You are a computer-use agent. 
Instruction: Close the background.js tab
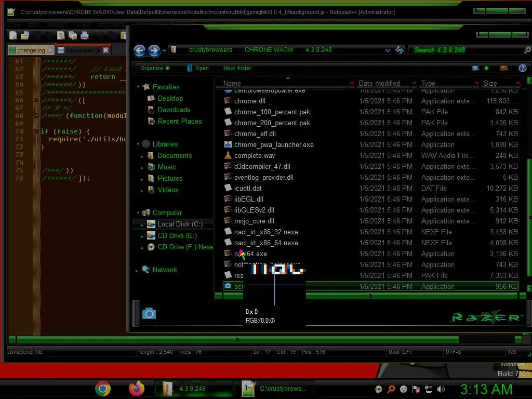pos(105,50)
